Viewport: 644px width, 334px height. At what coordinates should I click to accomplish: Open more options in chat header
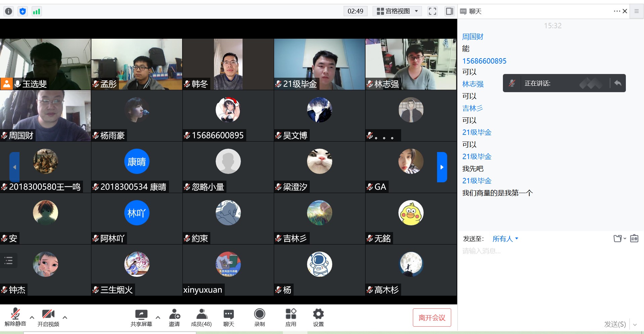(x=617, y=11)
